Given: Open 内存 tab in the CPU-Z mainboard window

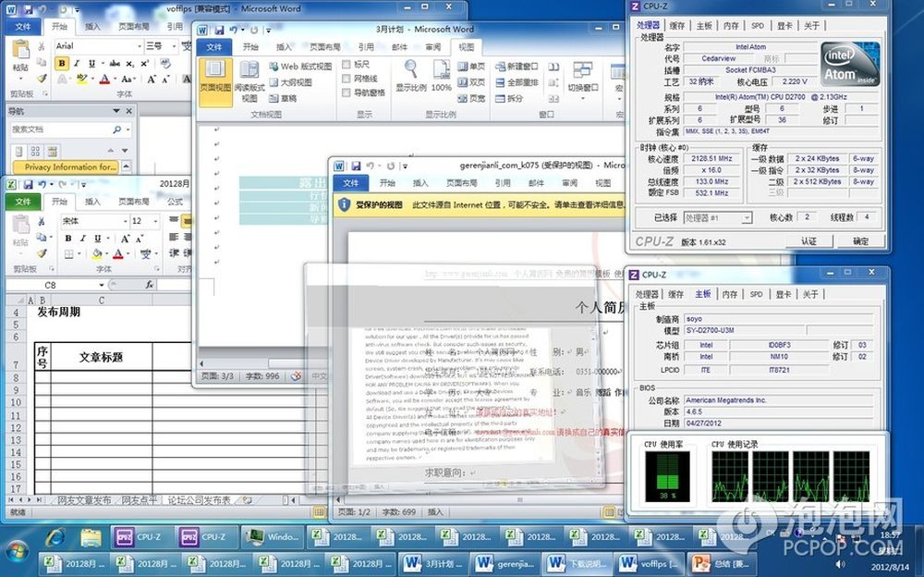Looking at the screenshot, I should point(730,294).
